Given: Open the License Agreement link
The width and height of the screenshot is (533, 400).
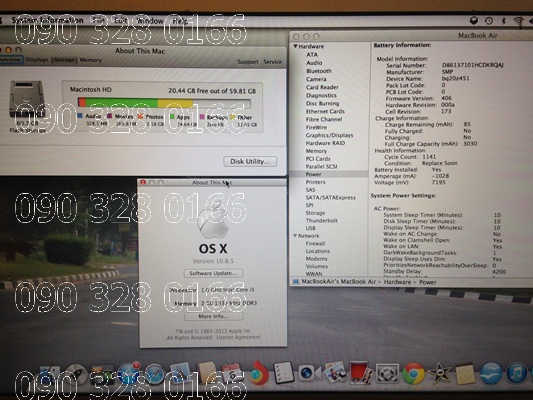Looking at the screenshot, I should [x=238, y=337].
